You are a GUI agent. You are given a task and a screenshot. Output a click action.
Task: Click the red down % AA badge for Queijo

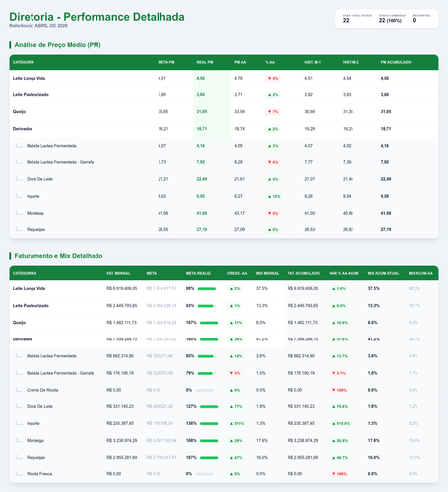(273, 112)
